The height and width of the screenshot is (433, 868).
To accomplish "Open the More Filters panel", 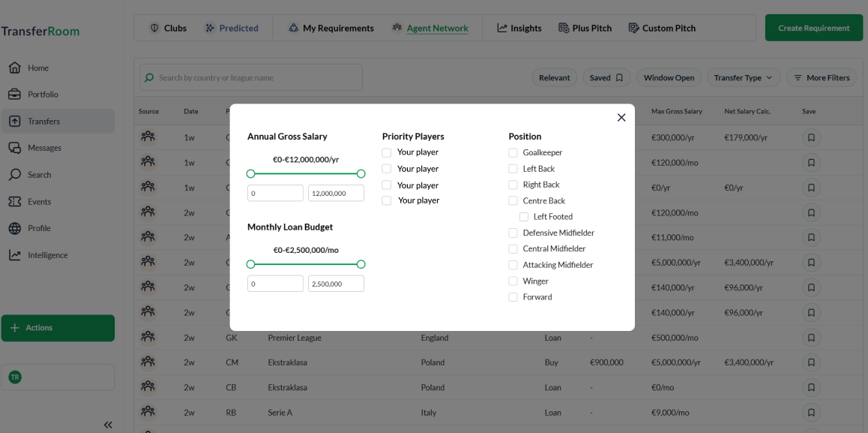I will pyautogui.click(x=822, y=77).
